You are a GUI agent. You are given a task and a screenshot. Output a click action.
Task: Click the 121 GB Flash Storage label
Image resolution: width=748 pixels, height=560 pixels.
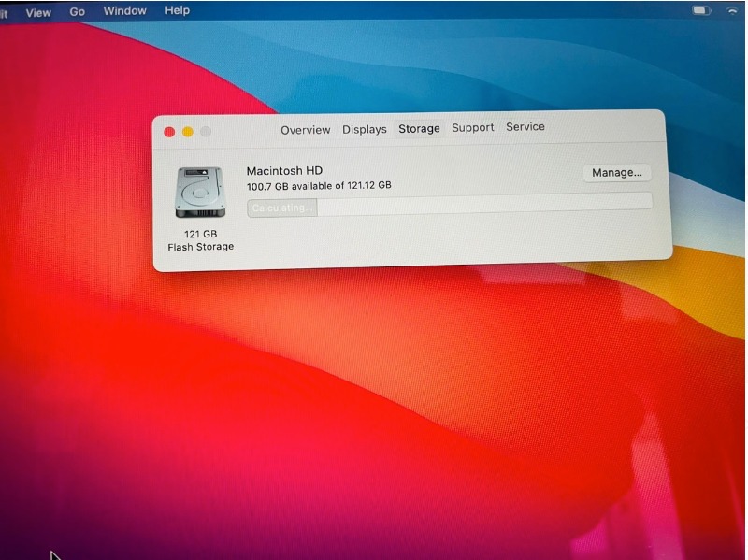[201, 240]
